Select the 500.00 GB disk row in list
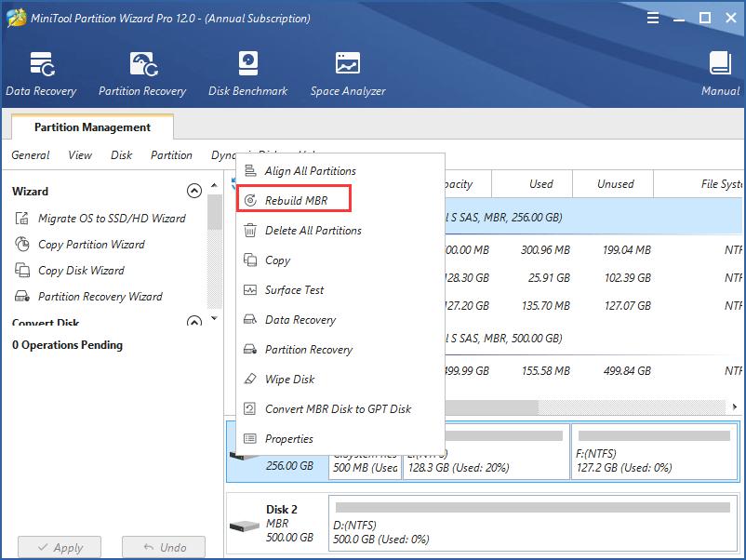This screenshot has height=560, width=746. (593, 339)
